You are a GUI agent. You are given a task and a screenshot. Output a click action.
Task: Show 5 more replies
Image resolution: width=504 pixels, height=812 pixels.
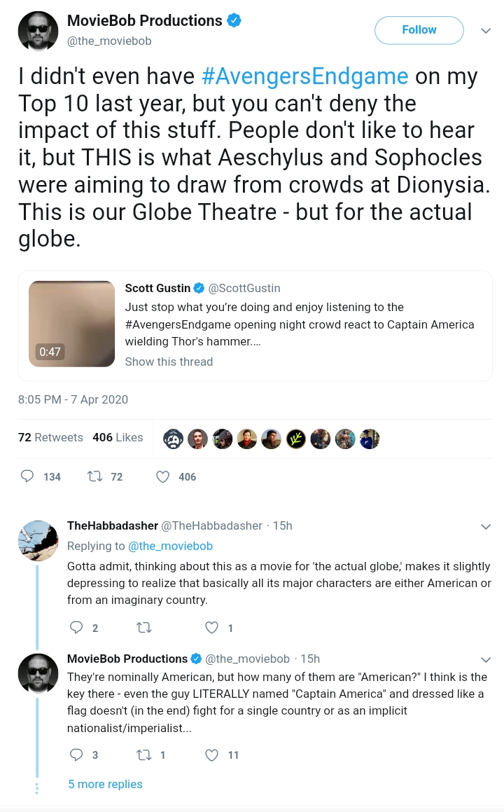[105, 784]
